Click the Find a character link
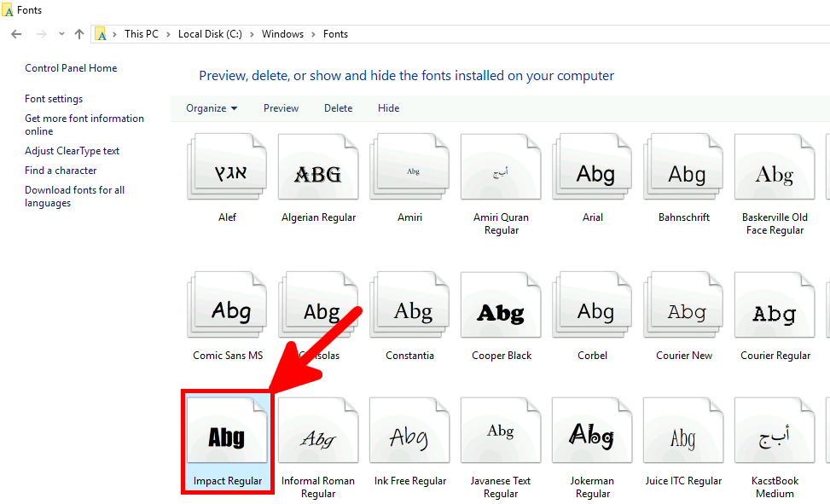 pyautogui.click(x=60, y=170)
